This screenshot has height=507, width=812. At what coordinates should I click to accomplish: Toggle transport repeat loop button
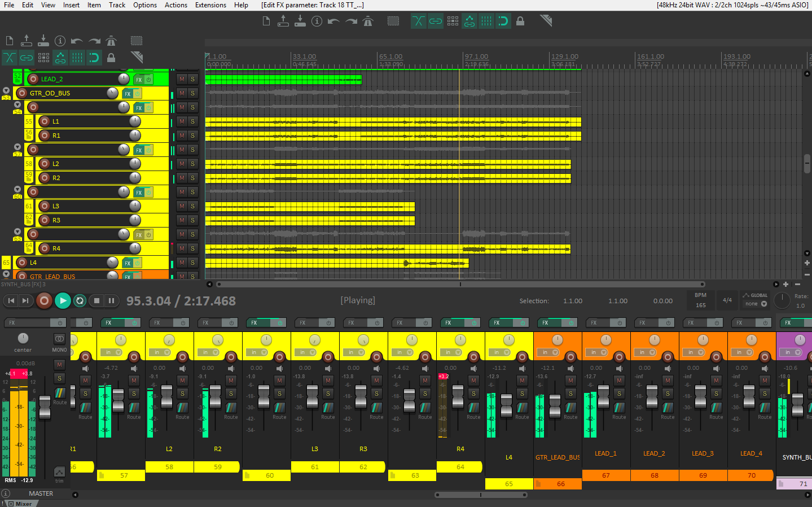(x=80, y=301)
